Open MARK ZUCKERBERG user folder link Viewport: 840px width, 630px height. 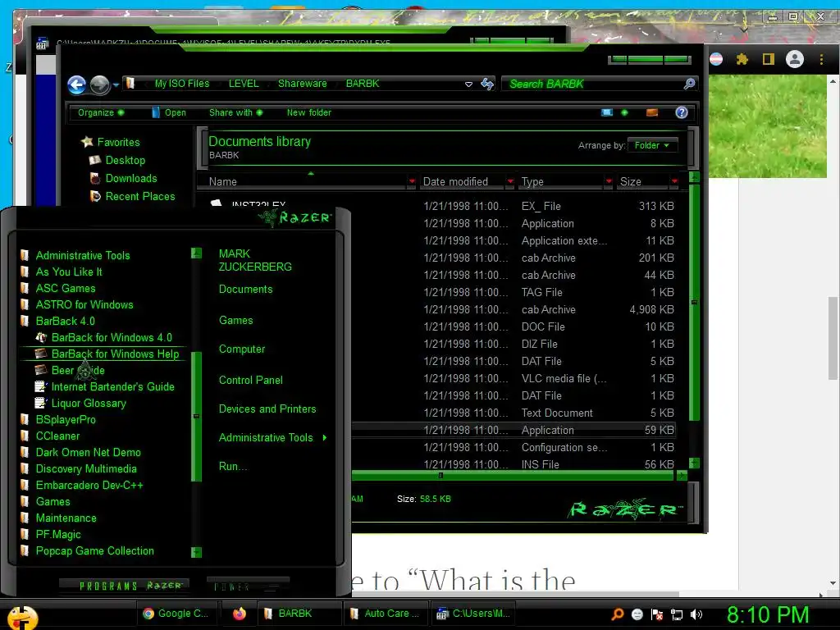tap(255, 260)
